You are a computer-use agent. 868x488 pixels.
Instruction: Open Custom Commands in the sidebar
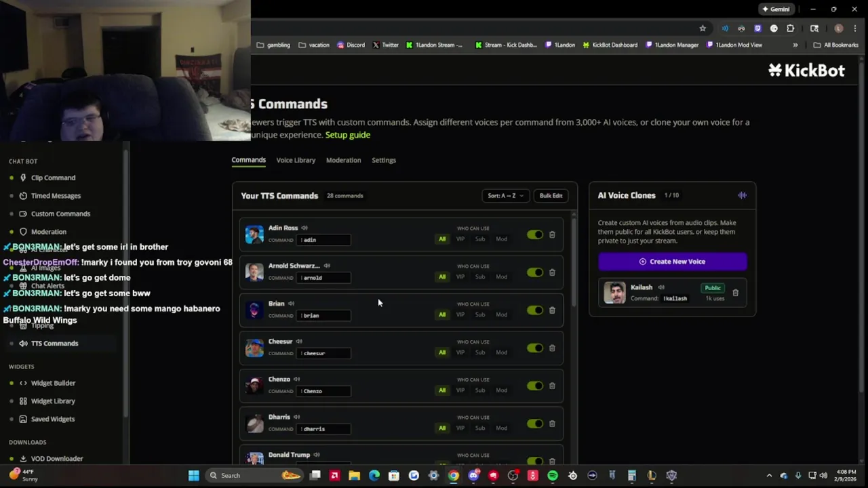click(x=60, y=214)
